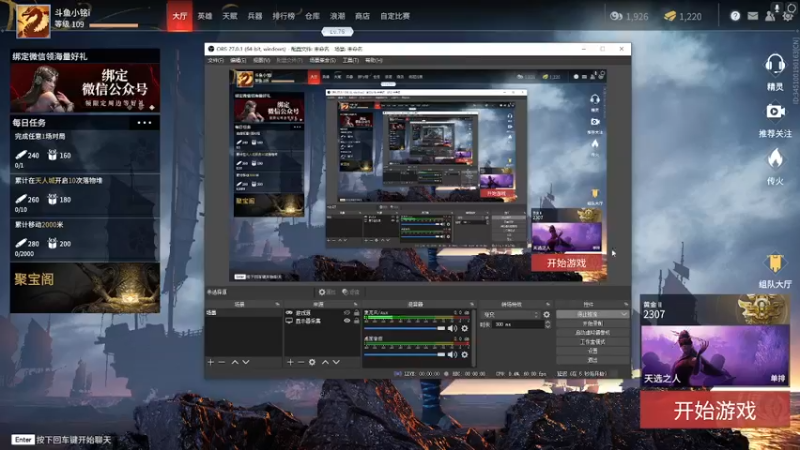800x450 pixels.
Task: Adjust the 桌面音频 volume slider
Action: pyautogui.click(x=405, y=355)
